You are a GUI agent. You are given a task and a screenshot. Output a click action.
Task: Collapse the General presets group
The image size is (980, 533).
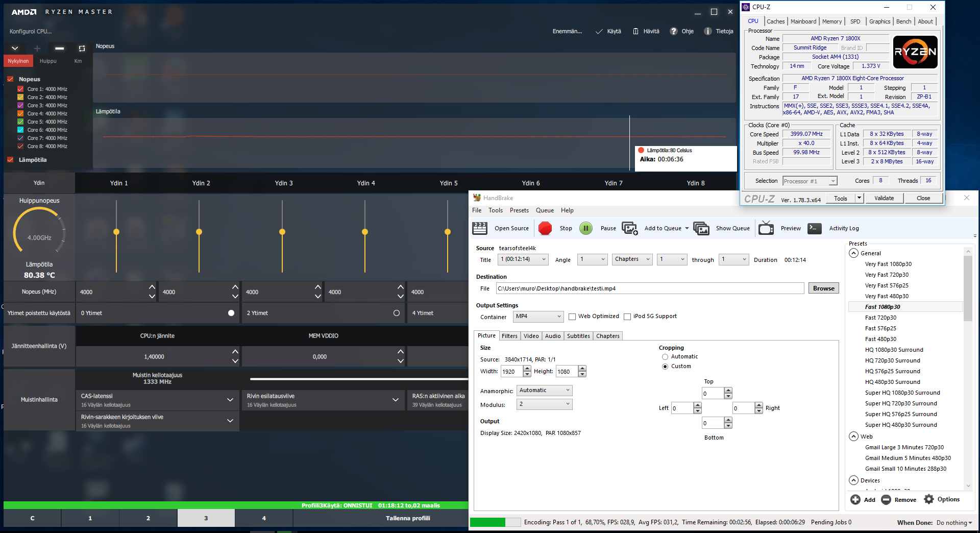tap(854, 253)
